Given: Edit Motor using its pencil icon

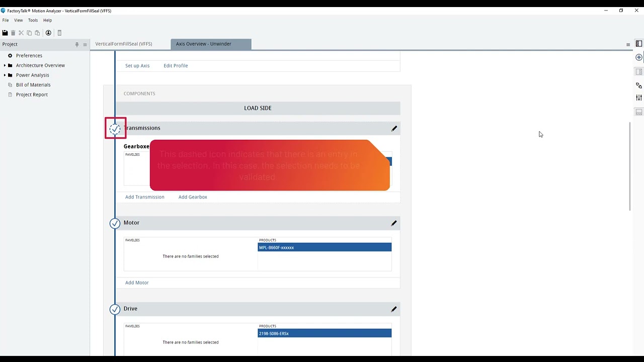Looking at the screenshot, I should [x=394, y=223].
